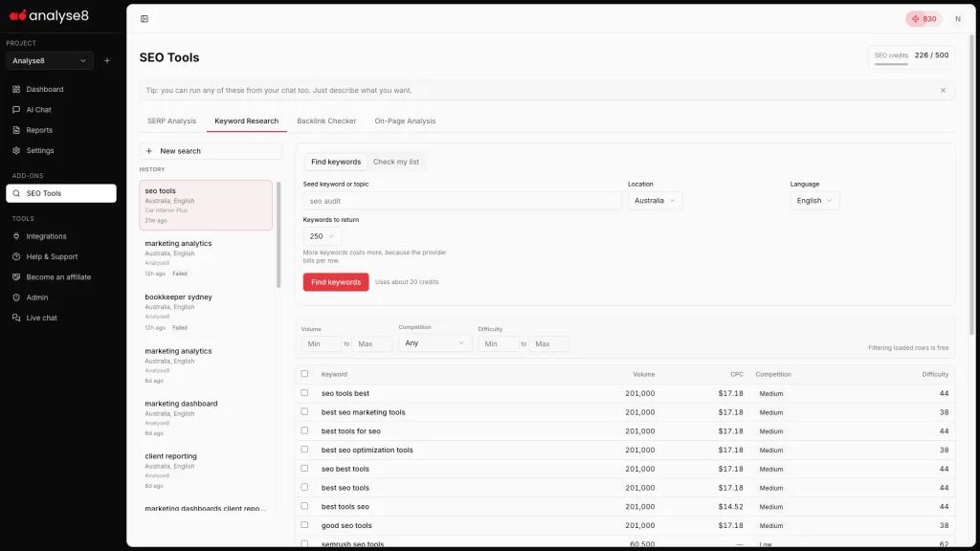Switch to SERP Analysis tab
Image resolution: width=980 pixels, height=551 pixels.
pos(172,121)
